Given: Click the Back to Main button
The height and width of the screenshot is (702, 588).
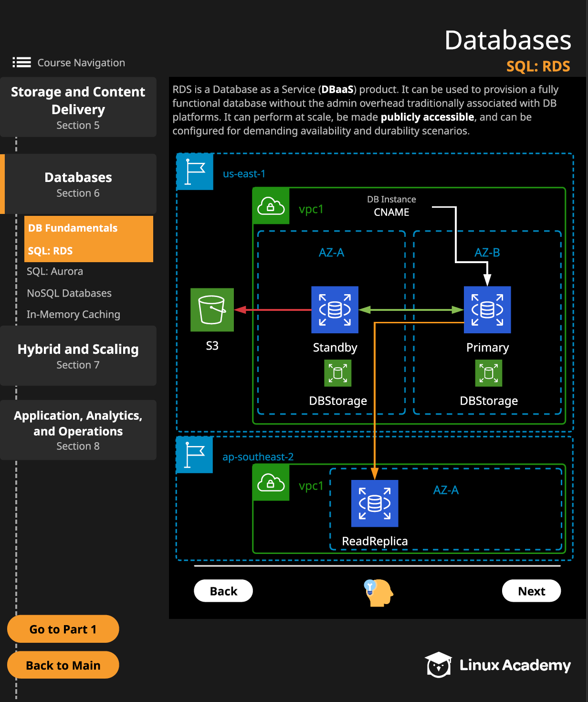Looking at the screenshot, I should tap(63, 665).
